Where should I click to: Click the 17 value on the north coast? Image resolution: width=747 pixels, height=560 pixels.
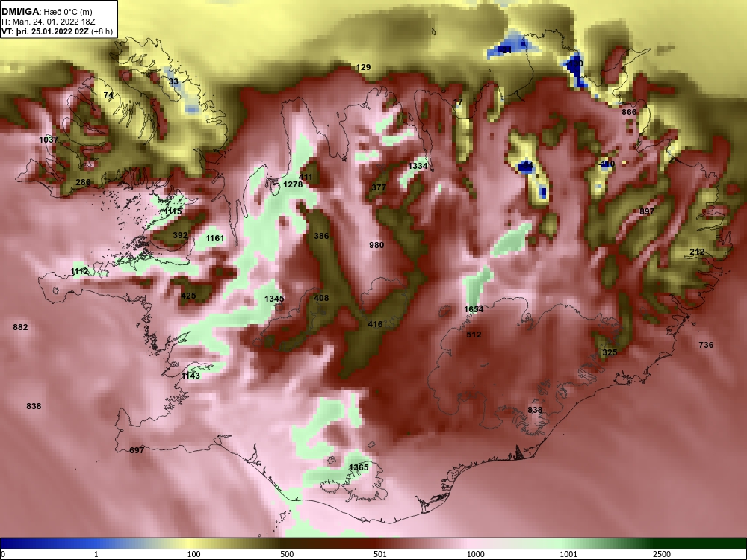pyautogui.click(x=459, y=102)
